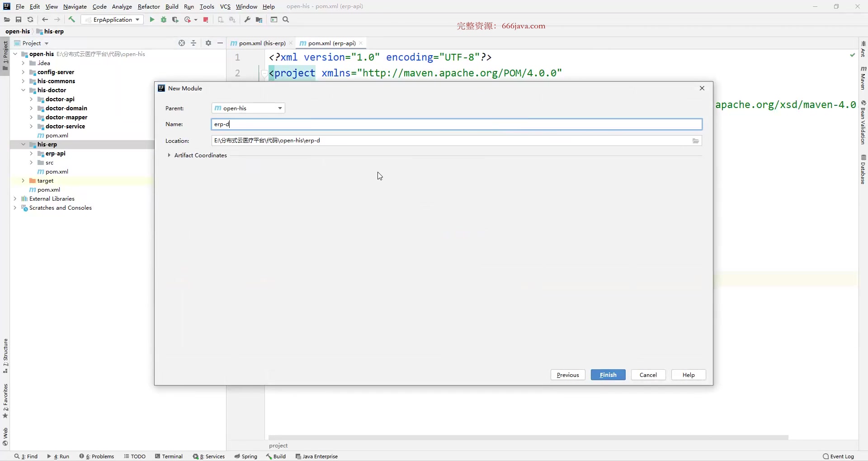Open the ErpApplication run configuration dropdown
868x461 pixels.
click(x=112, y=19)
